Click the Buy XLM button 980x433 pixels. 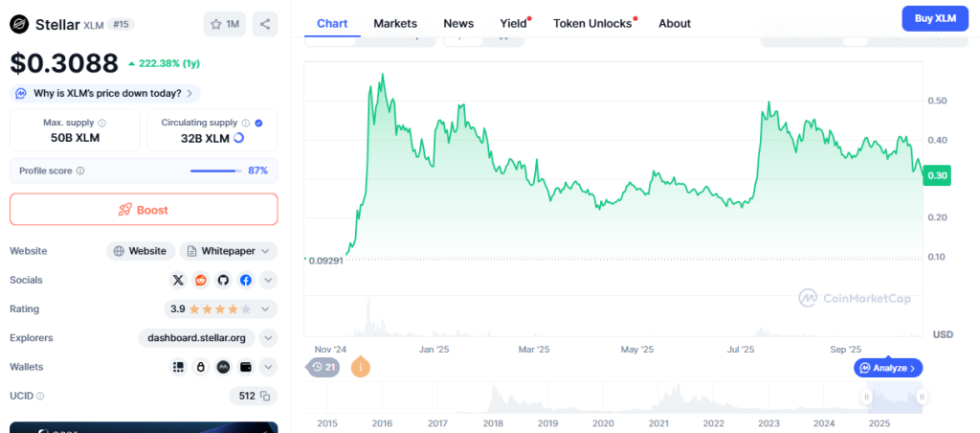(935, 18)
